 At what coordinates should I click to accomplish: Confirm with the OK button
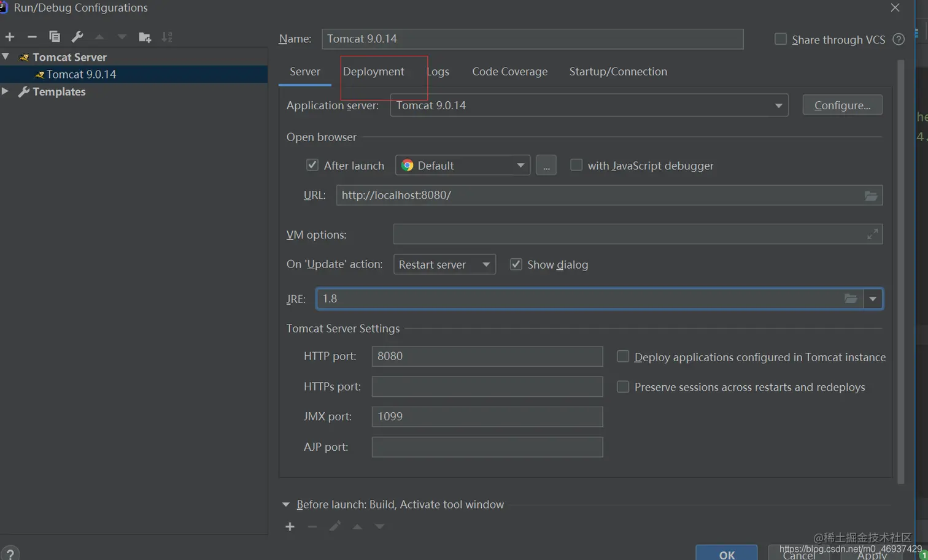727,553
